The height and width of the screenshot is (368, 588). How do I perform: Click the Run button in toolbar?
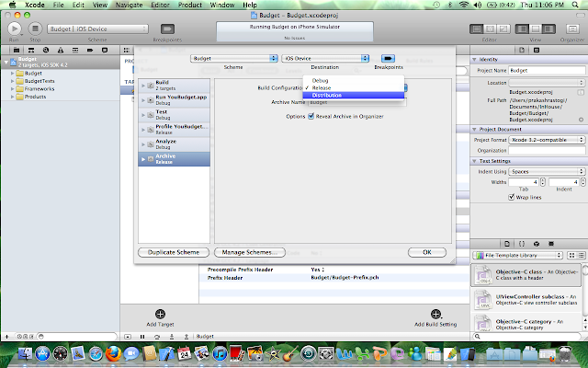coord(15,29)
